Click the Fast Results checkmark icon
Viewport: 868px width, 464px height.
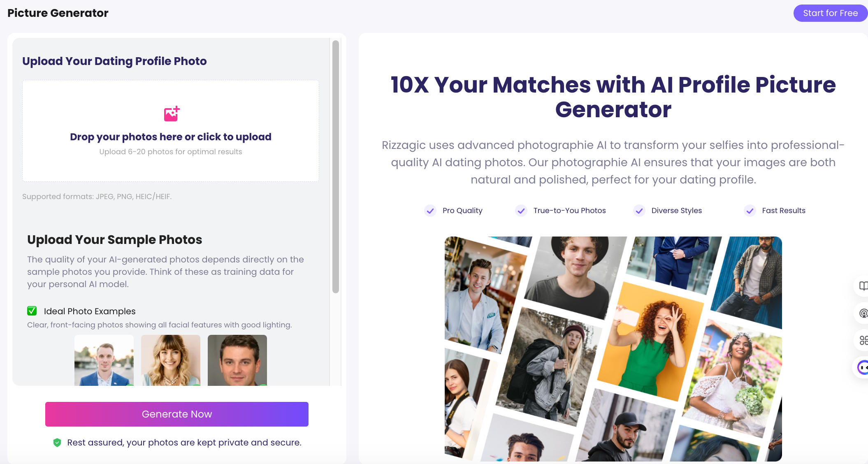tap(750, 211)
